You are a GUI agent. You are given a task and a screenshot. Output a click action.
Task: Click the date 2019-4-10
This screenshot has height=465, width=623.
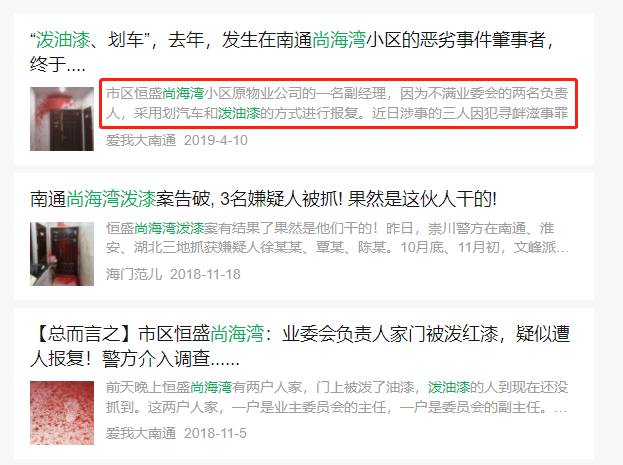[216, 140]
